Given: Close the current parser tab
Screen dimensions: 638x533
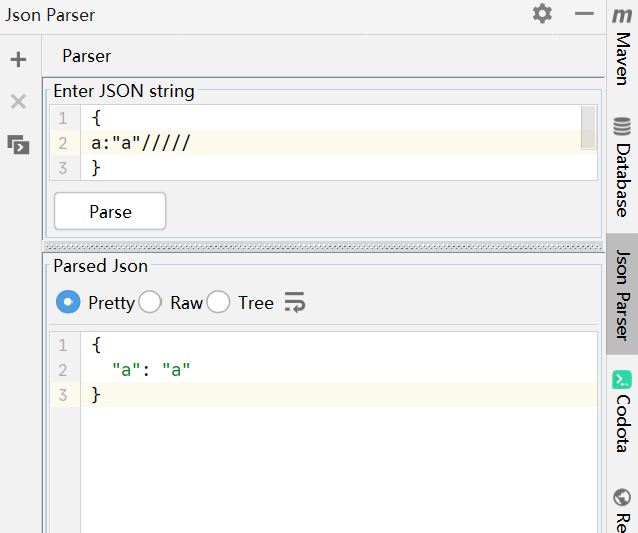Looking at the screenshot, I should 18,101.
